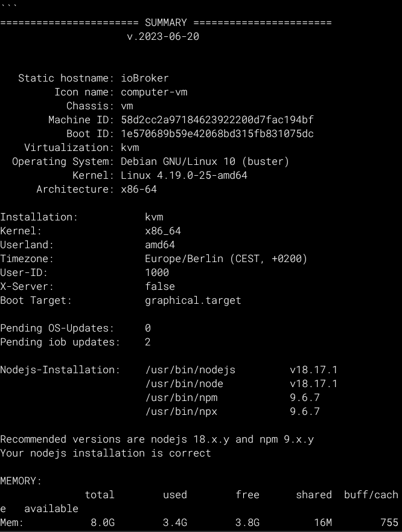Click the kernel version Linux 4.19.0-25-amd64
The width and height of the screenshot is (402, 532).
click(184, 175)
